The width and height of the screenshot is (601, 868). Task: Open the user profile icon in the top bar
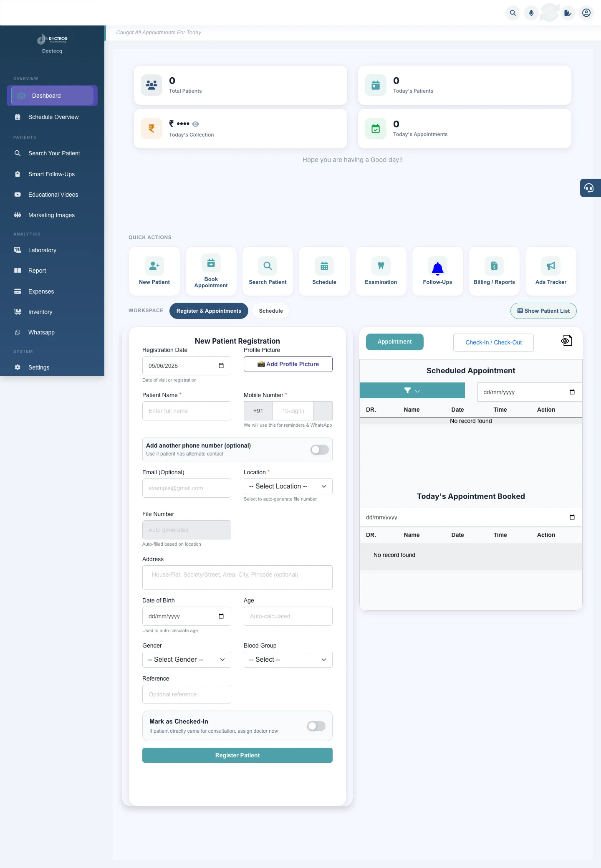coord(586,13)
